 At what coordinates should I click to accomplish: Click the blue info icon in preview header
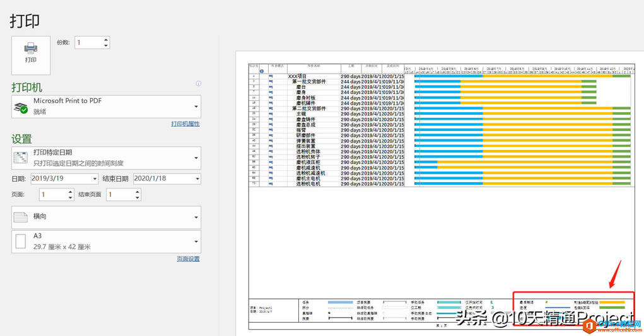click(x=262, y=71)
